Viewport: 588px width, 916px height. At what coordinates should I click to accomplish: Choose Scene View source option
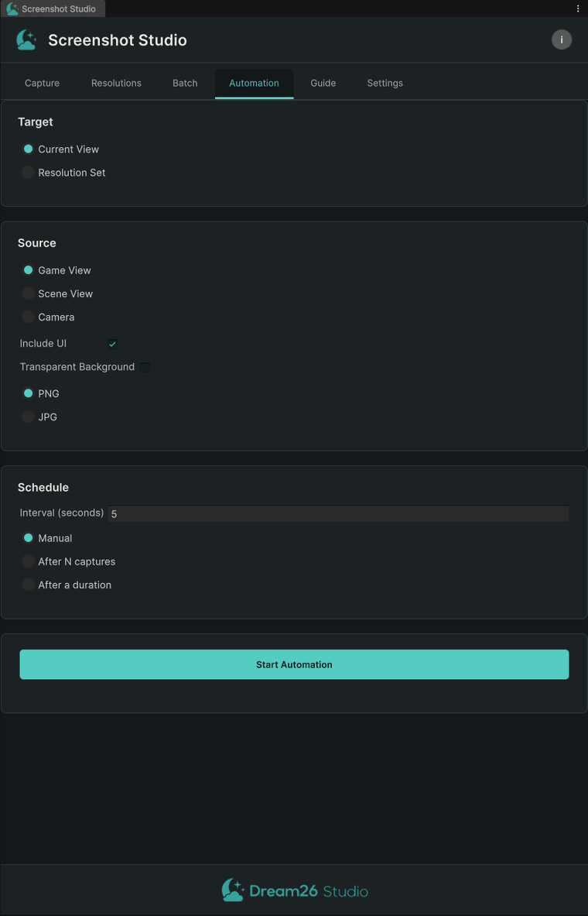point(57,293)
